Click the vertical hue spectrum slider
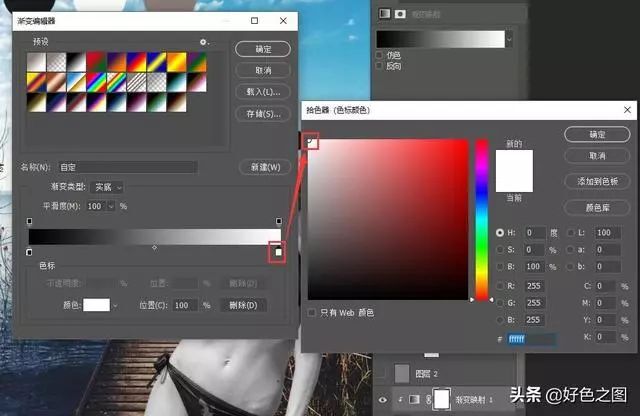The height and width of the screenshot is (416, 640). coord(482,218)
